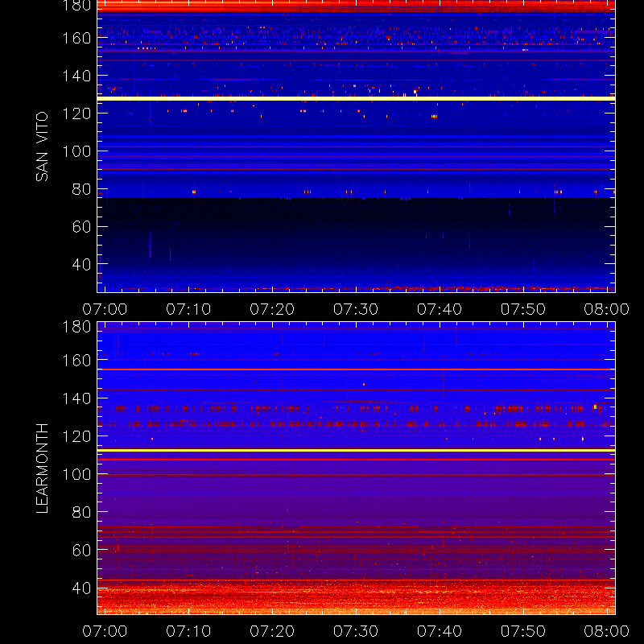Click 07:00 time label under San Vito plot
Viewport: 644px width, 644px height.
(105, 309)
